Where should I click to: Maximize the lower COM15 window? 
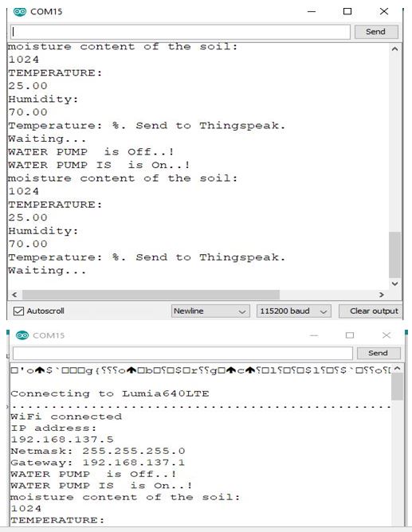pos(350,335)
